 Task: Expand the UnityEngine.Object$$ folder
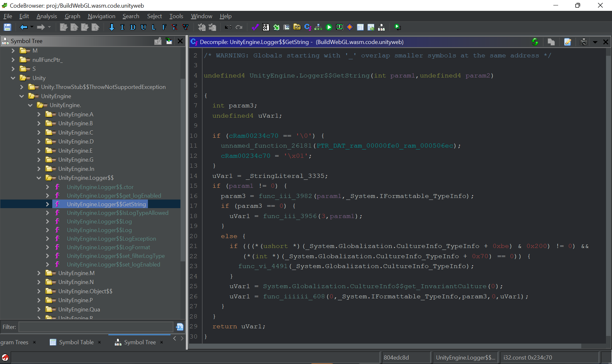[x=39, y=291]
